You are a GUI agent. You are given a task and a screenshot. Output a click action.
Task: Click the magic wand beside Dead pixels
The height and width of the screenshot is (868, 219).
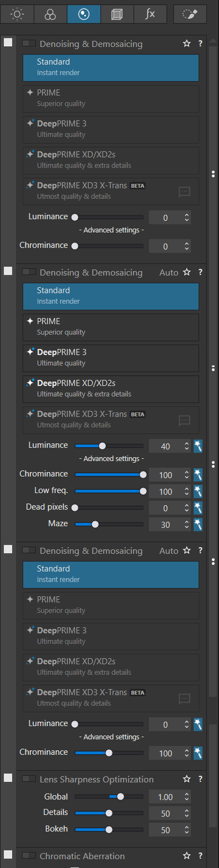coord(198,507)
